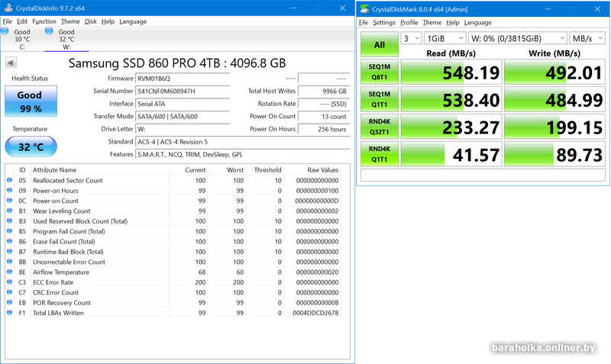611x364 pixels.
Task: Run the RND4K Q32T1 benchmark
Action: pyautogui.click(x=379, y=126)
